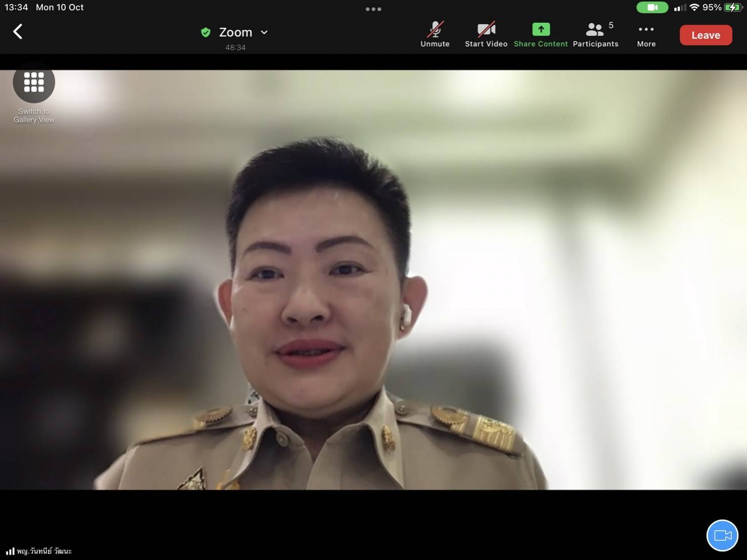
Task: Tap the meeting timer 48:34
Action: (x=236, y=48)
